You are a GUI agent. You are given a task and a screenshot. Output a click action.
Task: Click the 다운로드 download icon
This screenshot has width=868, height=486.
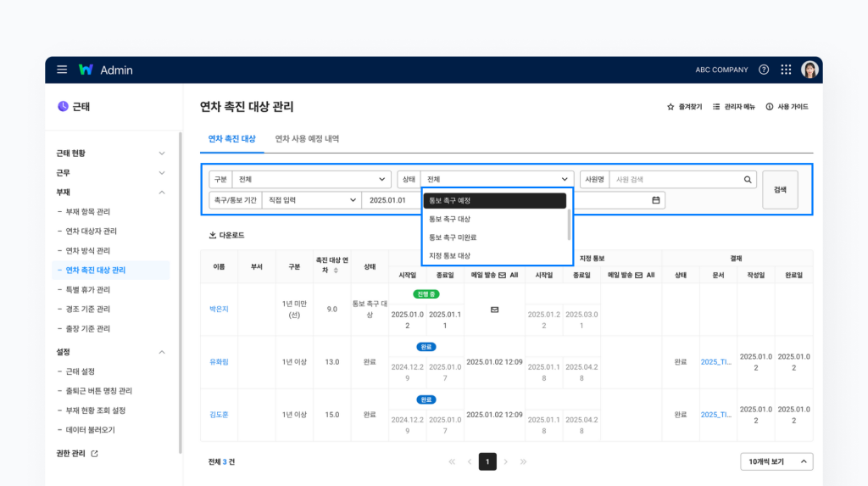(213, 236)
